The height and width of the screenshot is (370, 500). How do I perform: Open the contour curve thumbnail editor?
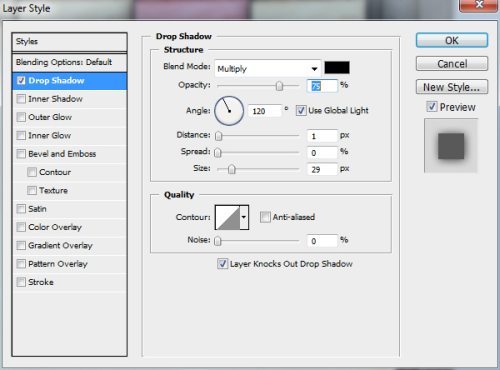[227, 217]
